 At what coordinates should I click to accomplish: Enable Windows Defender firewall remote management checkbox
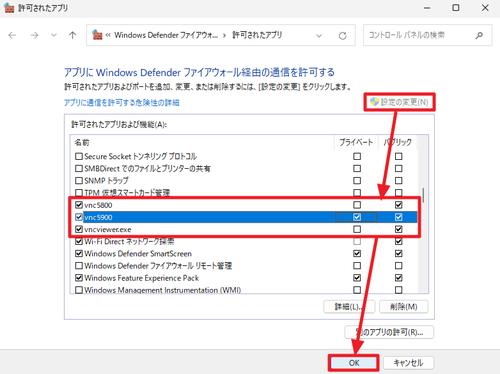(x=79, y=266)
